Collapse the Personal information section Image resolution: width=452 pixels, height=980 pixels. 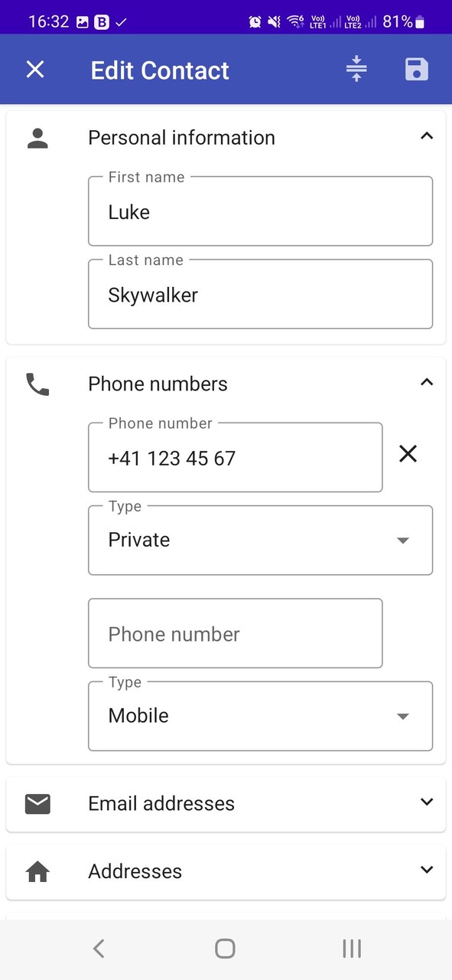click(x=426, y=136)
